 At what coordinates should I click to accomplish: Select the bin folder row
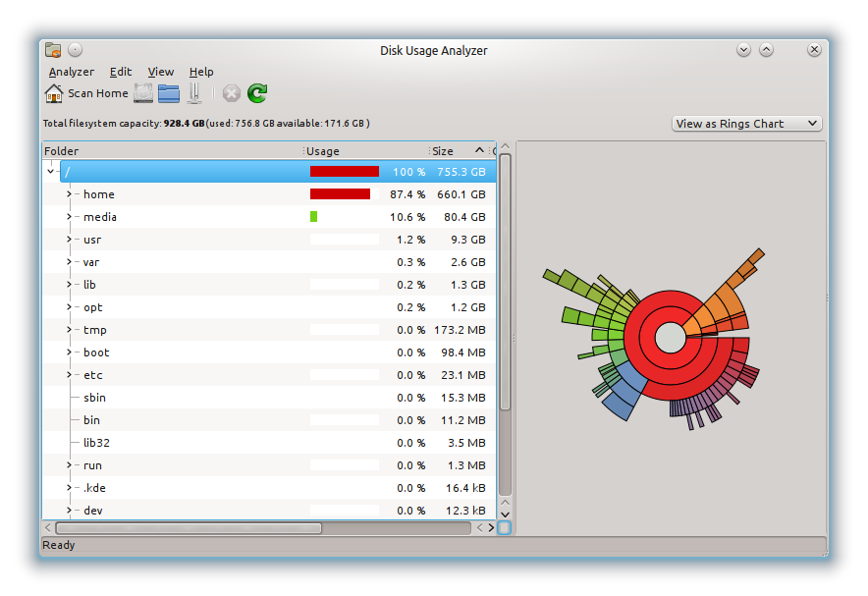(x=269, y=420)
